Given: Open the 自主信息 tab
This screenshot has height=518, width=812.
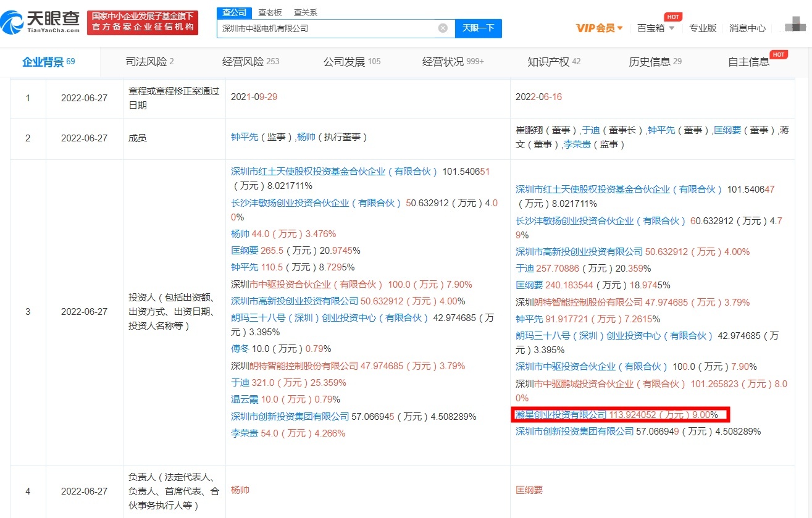Looking at the screenshot, I should pyautogui.click(x=748, y=62).
